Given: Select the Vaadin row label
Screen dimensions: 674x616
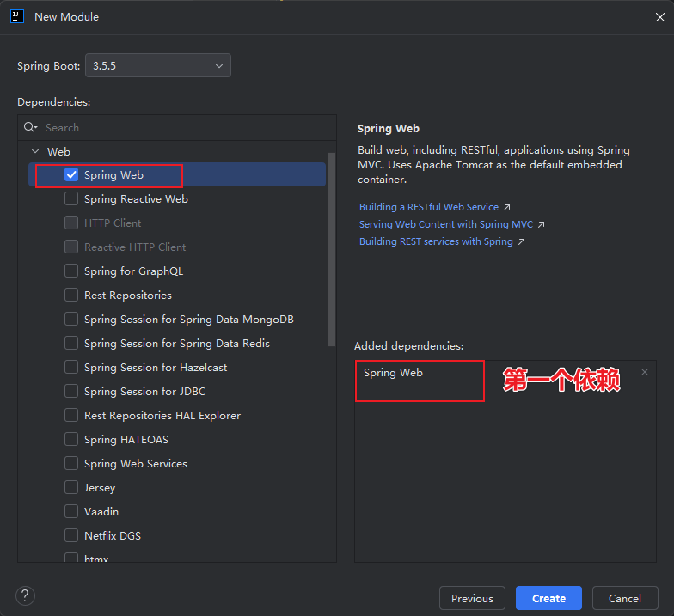Looking at the screenshot, I should (x=101, y=512).
